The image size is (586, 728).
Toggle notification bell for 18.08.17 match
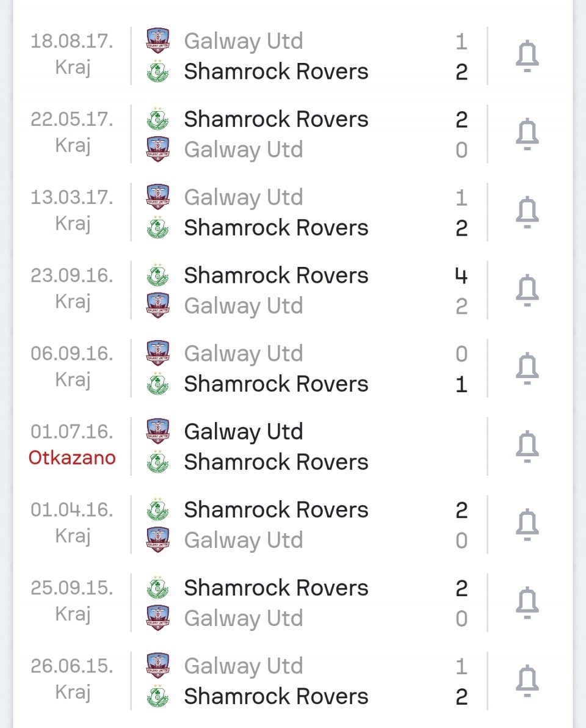pos(527,56)
